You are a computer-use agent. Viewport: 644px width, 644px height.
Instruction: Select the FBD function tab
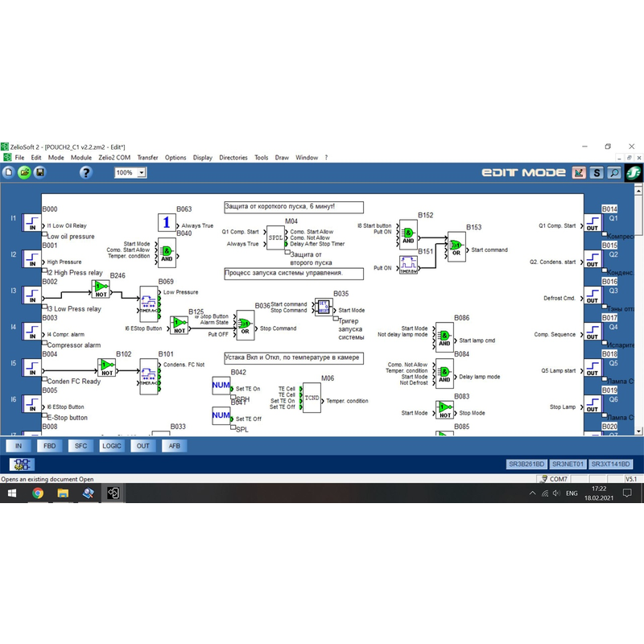click(x=49, y=445)
